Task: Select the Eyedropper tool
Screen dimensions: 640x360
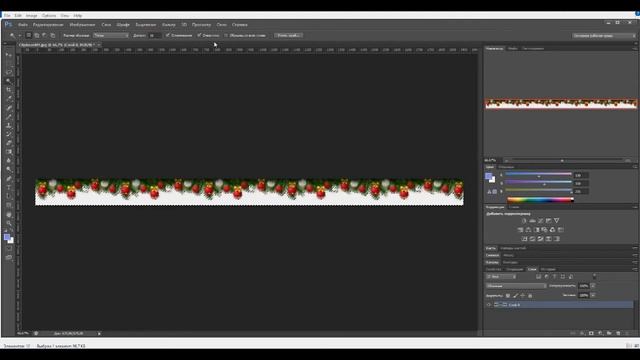Action: 9,99
